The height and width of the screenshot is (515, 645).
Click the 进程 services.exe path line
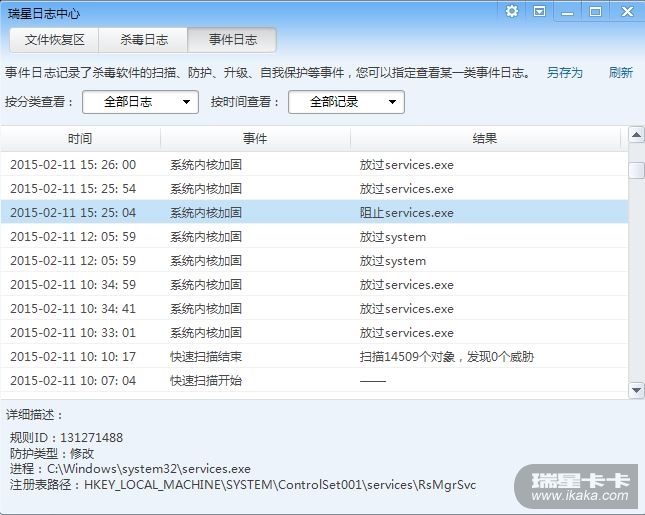[x=130, y=469]
